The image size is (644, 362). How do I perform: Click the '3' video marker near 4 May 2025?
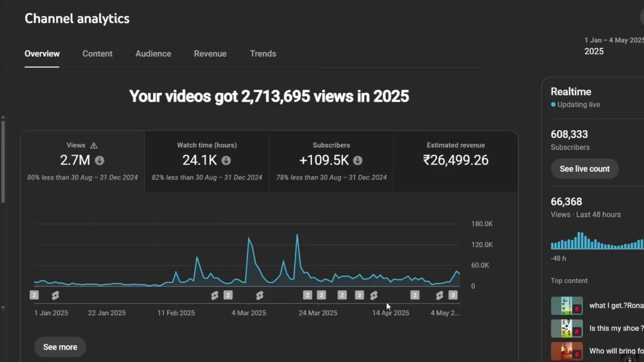point(452,295)
